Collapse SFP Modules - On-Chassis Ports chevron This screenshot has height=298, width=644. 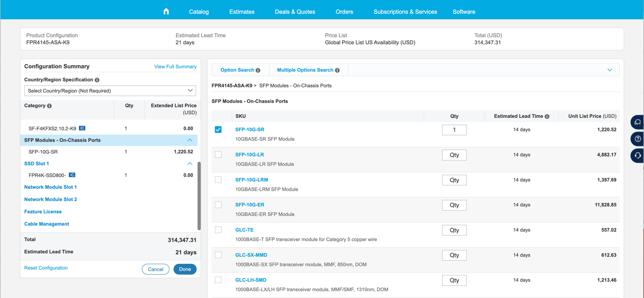[190, 140]
